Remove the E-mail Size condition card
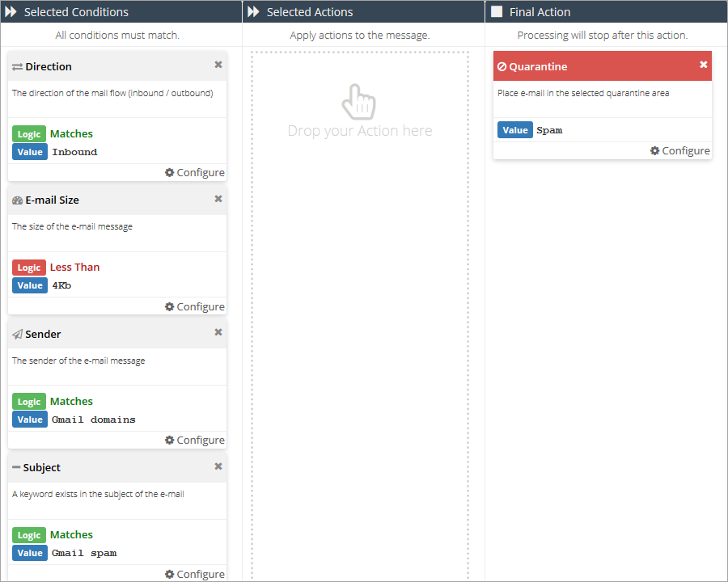The height and width of the screenshot is (582, 728). pos(218,199)
